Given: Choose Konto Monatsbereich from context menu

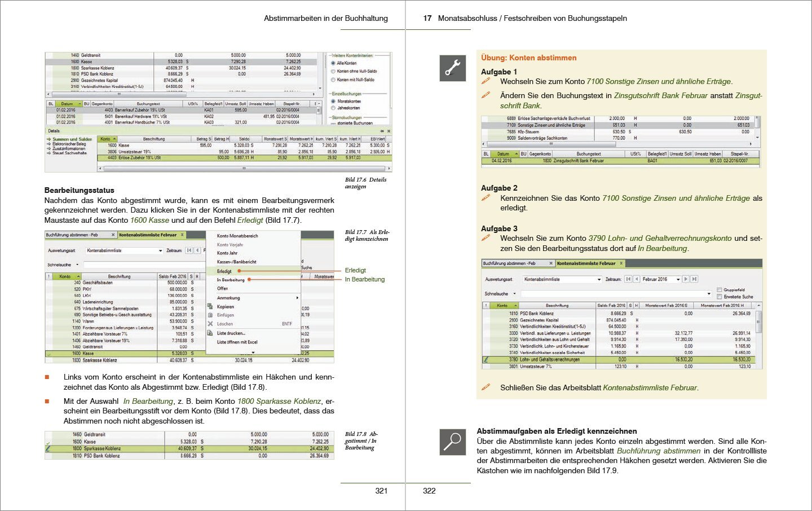Looking at the screenshot, I should (x=237, y=236).
